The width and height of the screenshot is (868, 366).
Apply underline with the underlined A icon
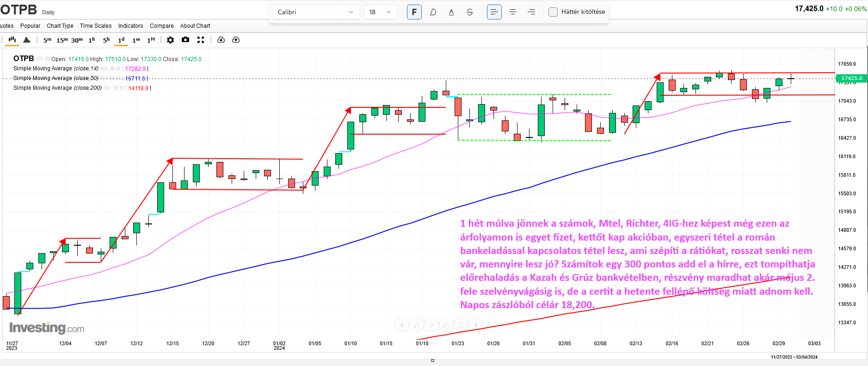coord(451,12)
